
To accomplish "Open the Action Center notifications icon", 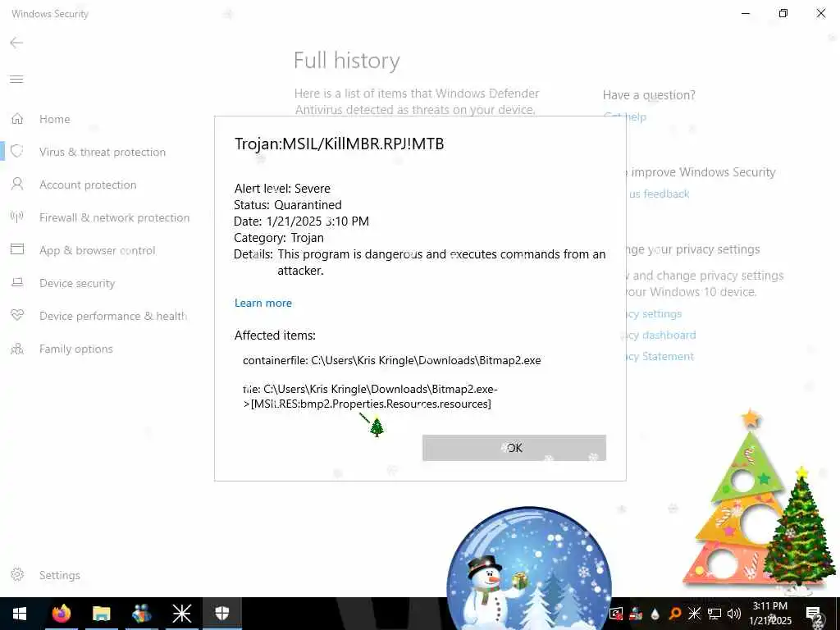I will pyautogui.click(x=813, y=614).
